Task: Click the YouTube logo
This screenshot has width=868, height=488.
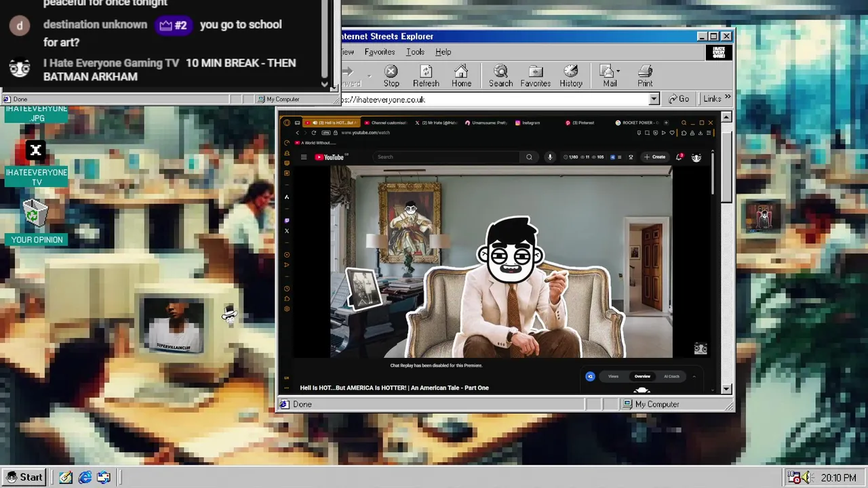Action: (x=330, y=157)
